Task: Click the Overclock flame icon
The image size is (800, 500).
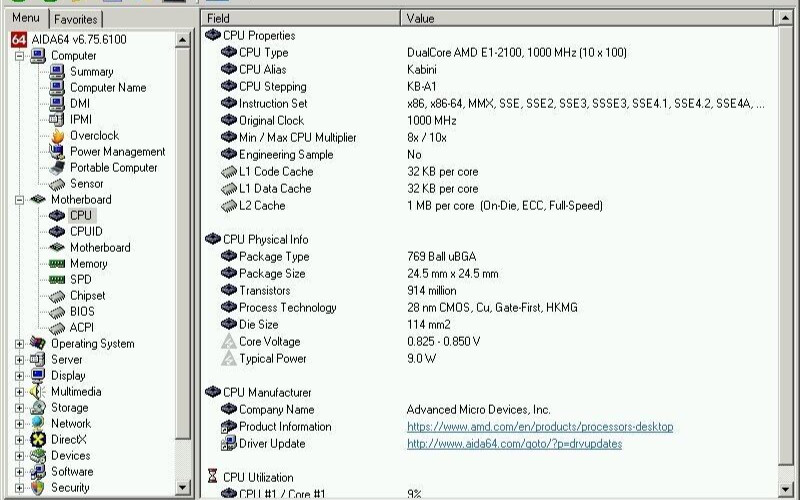Action: tap(57, 136)
